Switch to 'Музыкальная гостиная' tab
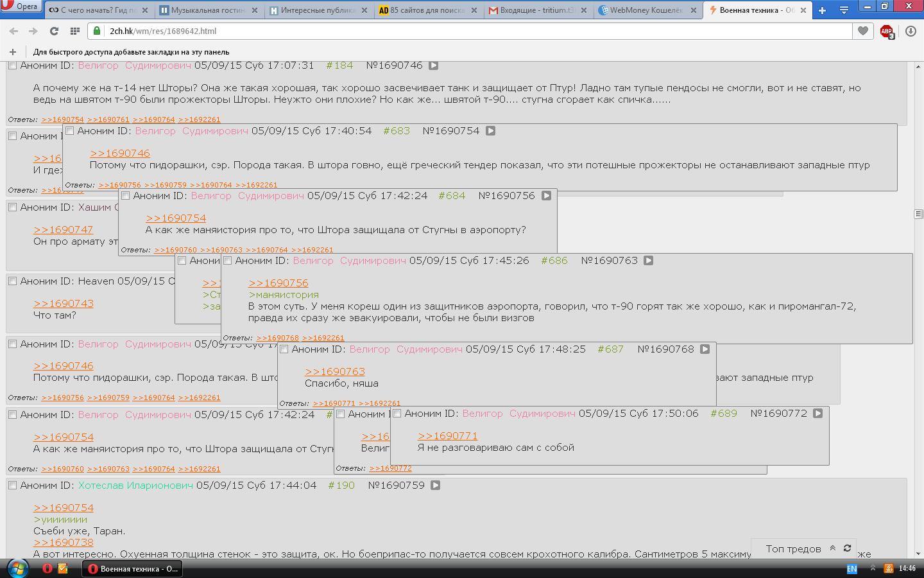The width and height of the screenshot is (924, 578). pos(209,10)
